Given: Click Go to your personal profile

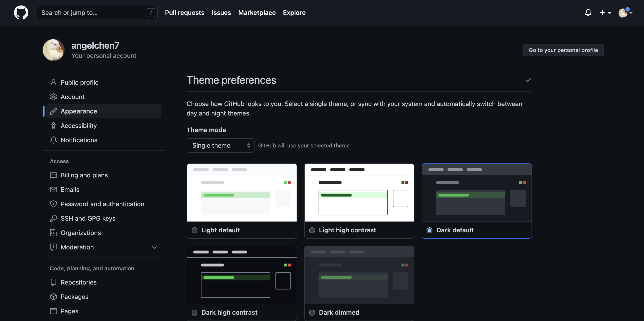Looking at the screenshot, I should pyautogui.click(x=563, y=50).
